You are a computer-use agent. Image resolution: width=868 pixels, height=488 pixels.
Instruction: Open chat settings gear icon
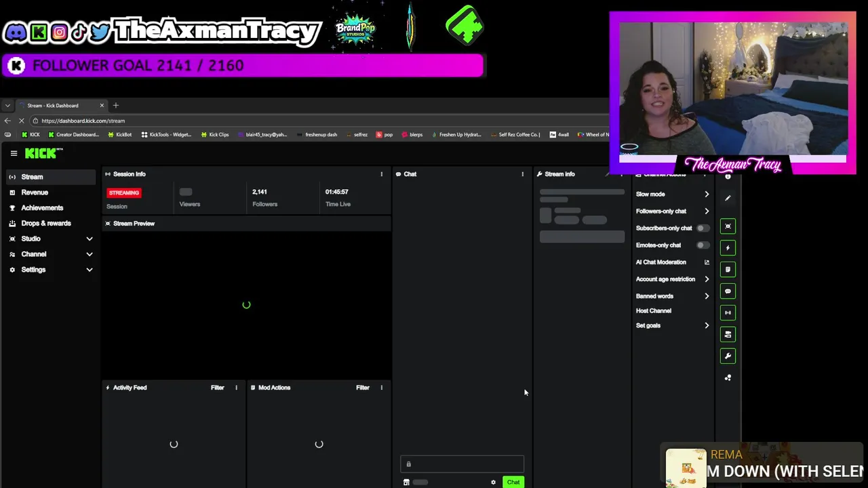[x=493, y=483]
